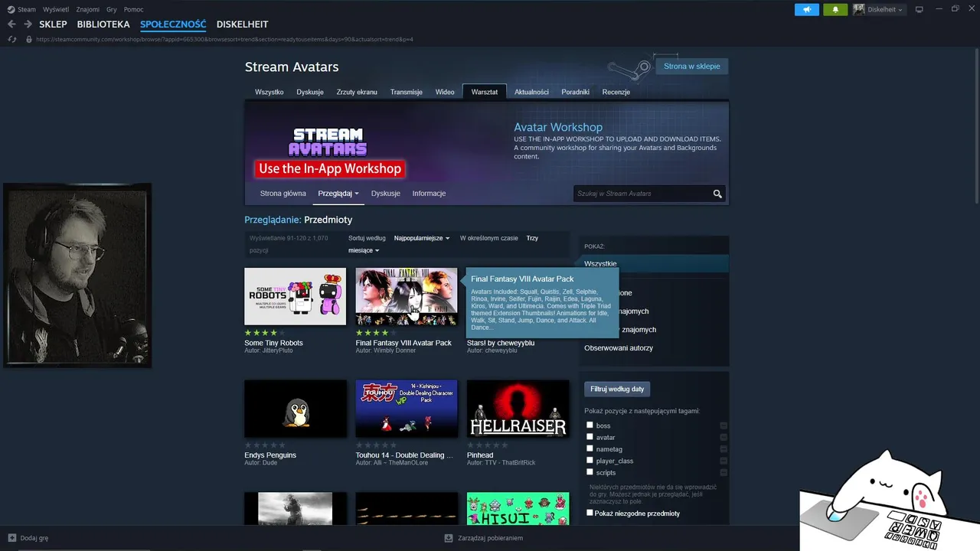This screenshot has height=551, width=980.
Task: Open the Steam menu
Action: click(x=27, y=9)
